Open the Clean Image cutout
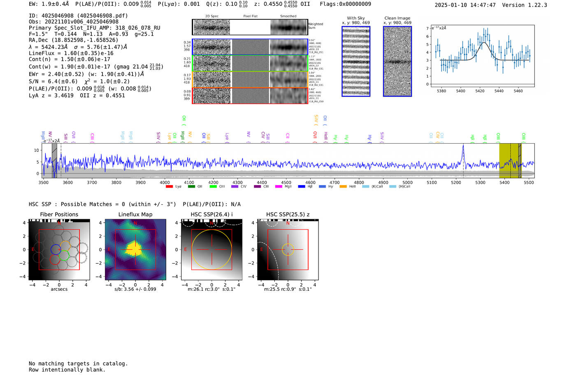The height and width of the screenshot is (392, 576). (397, 61)
